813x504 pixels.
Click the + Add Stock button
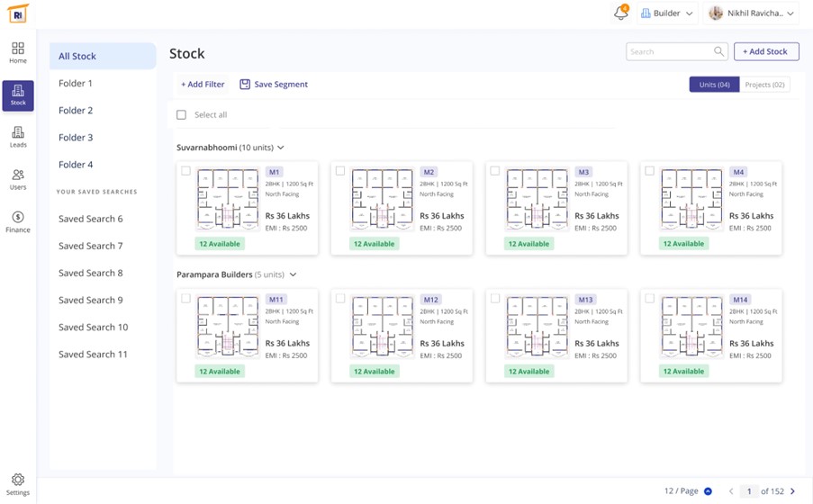766,52
